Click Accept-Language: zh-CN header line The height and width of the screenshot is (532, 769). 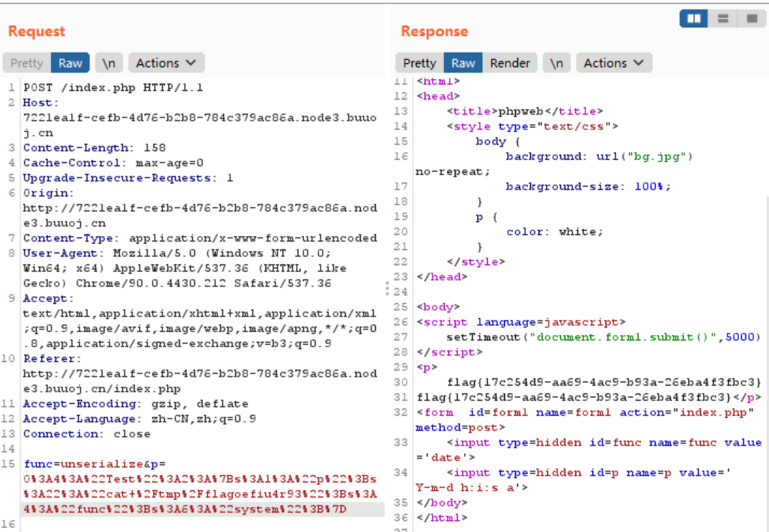[x=139, y=419]
